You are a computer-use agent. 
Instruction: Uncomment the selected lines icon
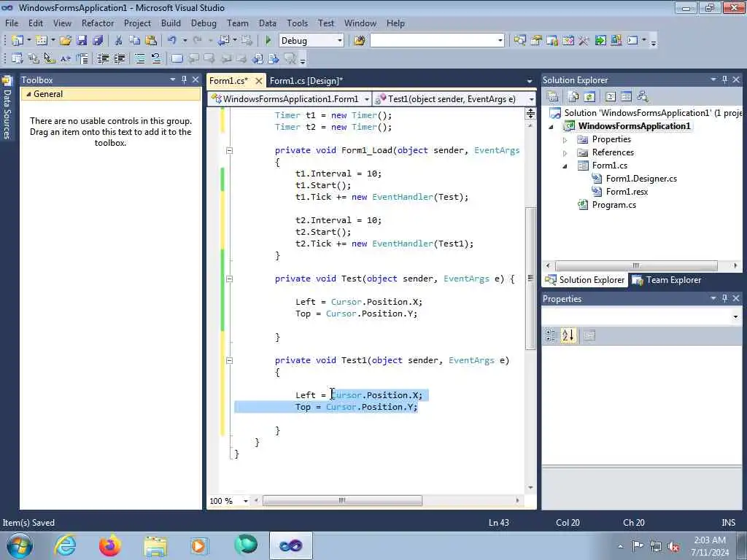(x=156, y=58)
